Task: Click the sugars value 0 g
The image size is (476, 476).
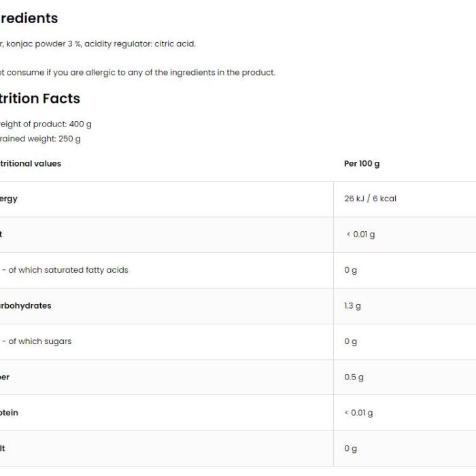Action: point(350,341)
